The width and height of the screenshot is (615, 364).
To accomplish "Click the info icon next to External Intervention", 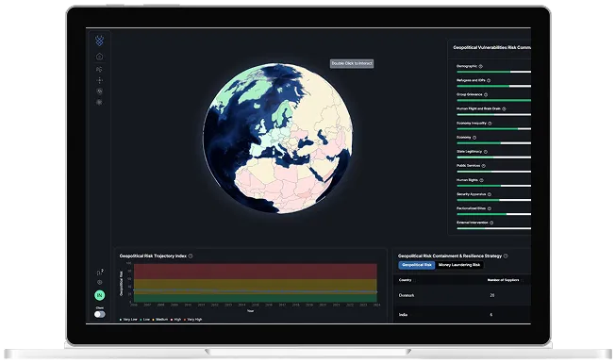I will pyautogui.click(x=491, y=223).
